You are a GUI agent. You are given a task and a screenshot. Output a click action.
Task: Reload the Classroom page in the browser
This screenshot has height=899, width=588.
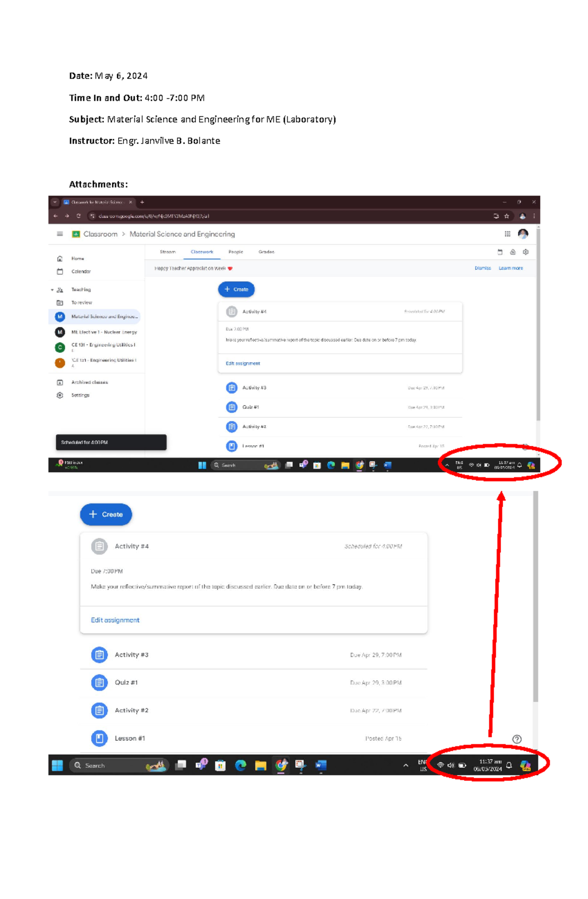tap(78, 216)
